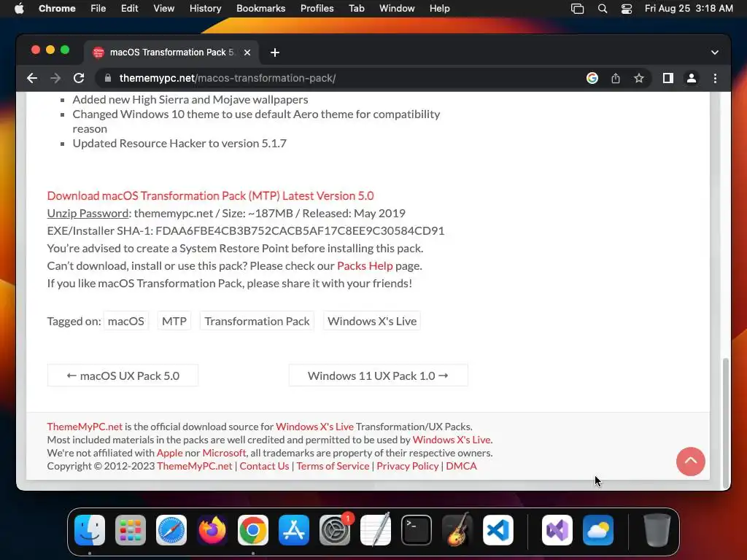This screenshot has width=747, height=560.
Task: Open a new tab with plus button
Action: coord(275,52)
